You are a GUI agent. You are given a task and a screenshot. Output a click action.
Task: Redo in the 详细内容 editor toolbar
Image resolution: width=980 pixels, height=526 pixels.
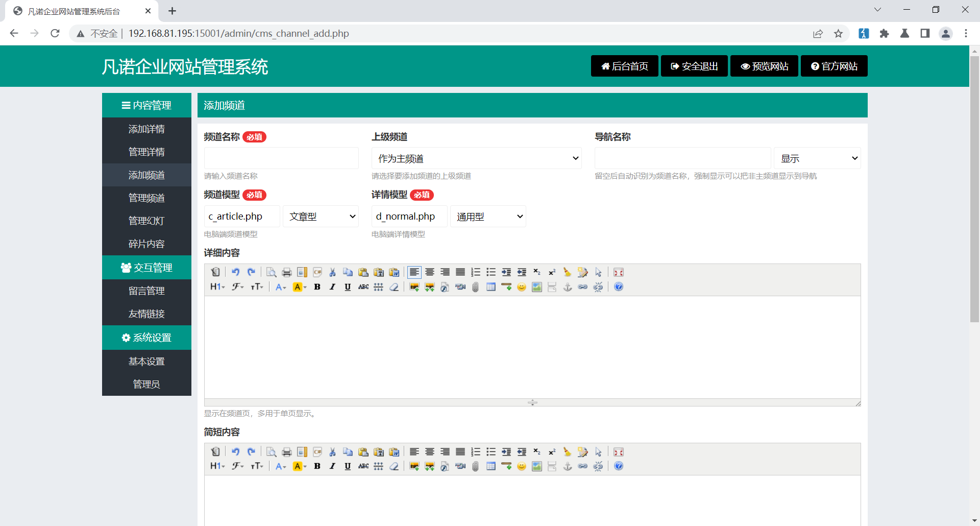[251, 272]
